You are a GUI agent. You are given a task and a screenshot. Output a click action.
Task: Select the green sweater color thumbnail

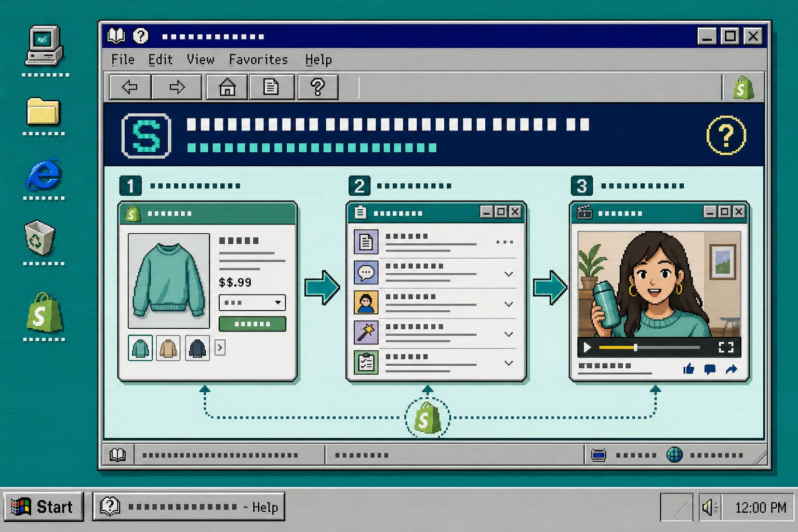(140, 348)
